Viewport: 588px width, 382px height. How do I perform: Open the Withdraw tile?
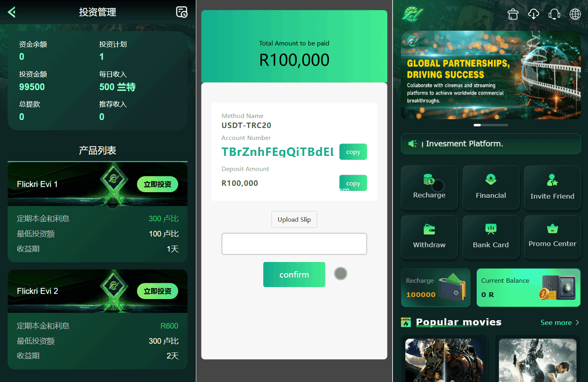click(x=429, y=237)
